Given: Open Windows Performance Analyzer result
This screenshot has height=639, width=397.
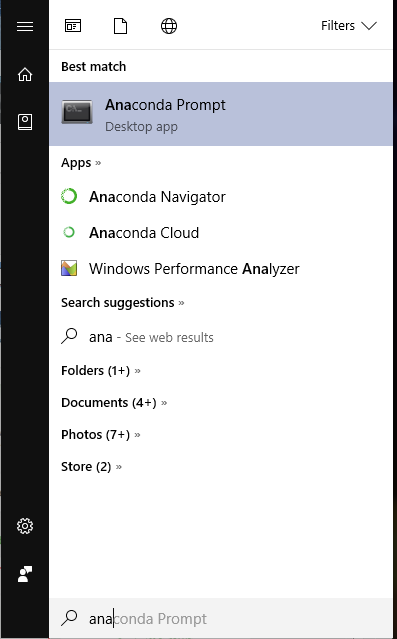Looking at the screenshot, I should click(x=221, y=268).
